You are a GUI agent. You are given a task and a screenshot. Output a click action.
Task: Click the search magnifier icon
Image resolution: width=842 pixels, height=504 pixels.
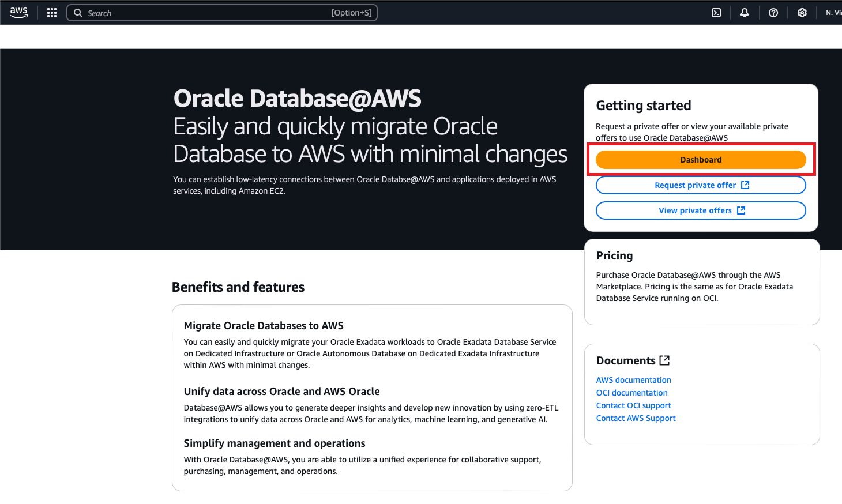coord(78,12)
